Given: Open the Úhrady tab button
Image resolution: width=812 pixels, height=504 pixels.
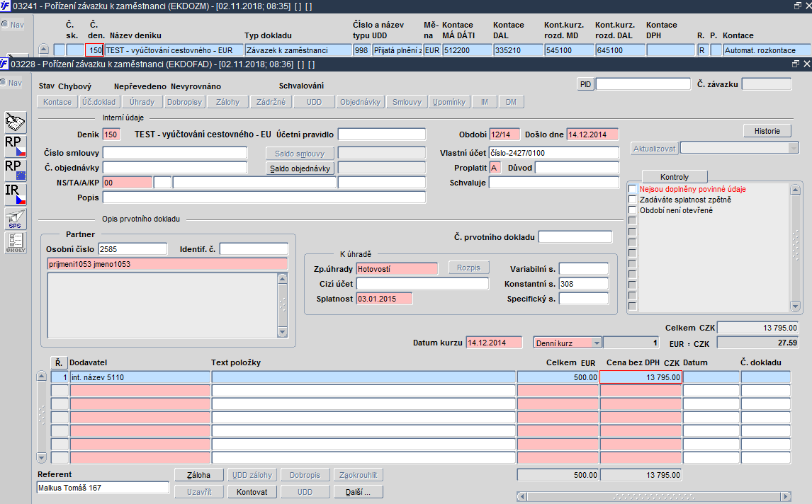Looking at the screenshot, I should click(x=142, y=102).
